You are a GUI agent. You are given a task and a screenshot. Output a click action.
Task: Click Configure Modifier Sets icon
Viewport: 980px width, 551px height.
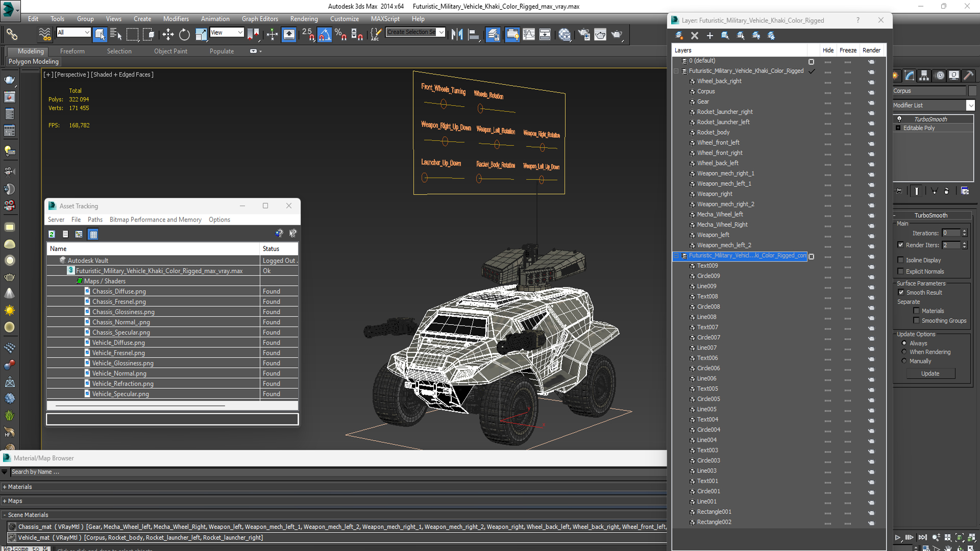pos(965,191)
